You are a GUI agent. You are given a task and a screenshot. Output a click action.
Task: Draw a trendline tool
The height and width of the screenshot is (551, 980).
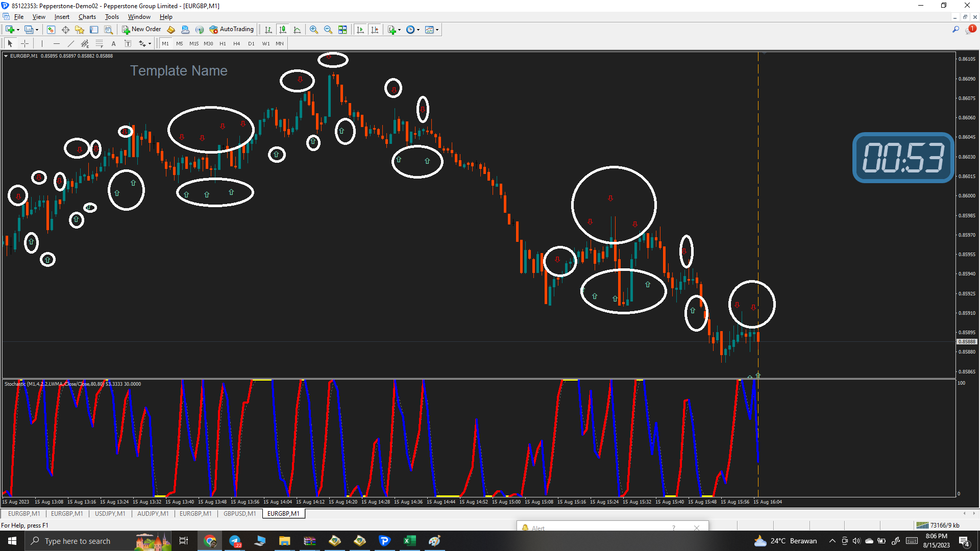pos(71,43)
